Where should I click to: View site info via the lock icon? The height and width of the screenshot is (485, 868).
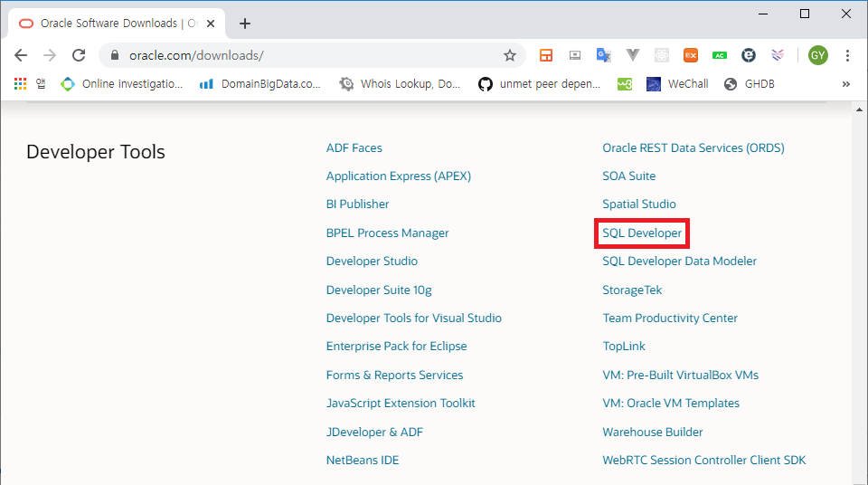(x=115, y=55)
